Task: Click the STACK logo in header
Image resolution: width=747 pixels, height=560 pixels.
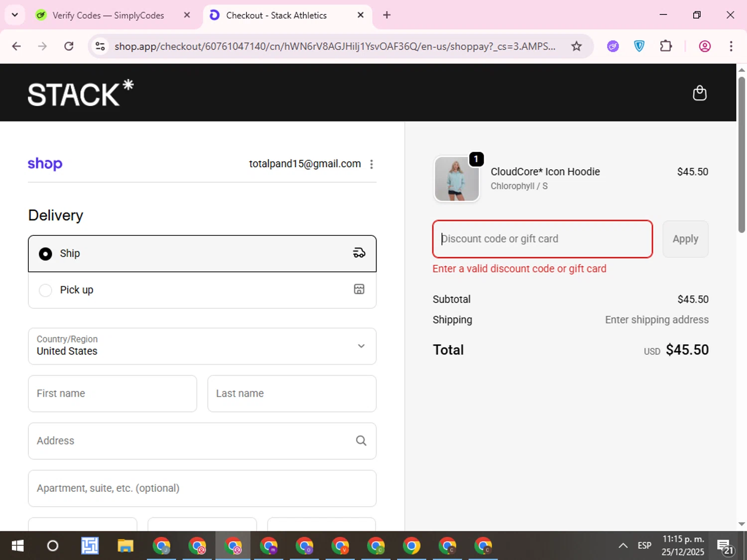Action: [81, 93]
